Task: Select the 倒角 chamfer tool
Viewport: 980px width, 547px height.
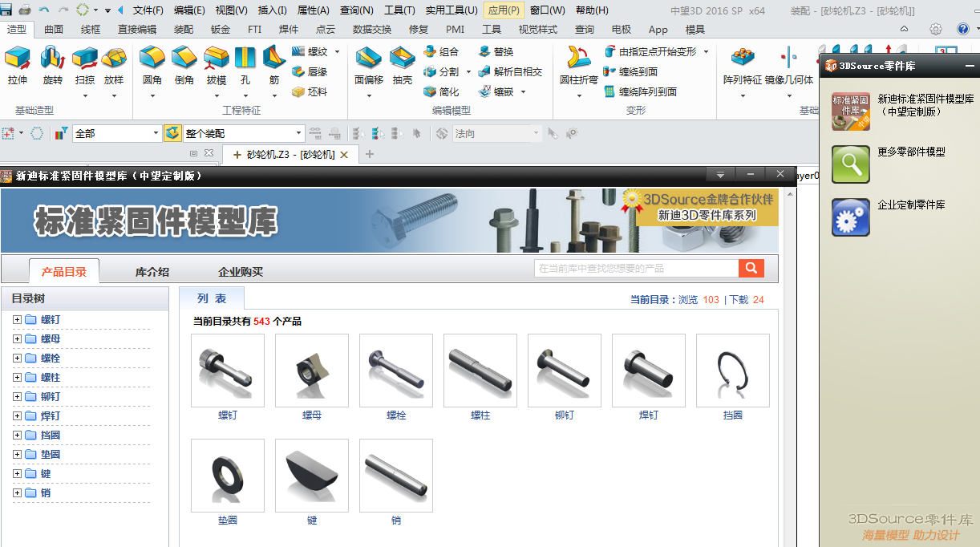Action: click(x=184, y=66)
